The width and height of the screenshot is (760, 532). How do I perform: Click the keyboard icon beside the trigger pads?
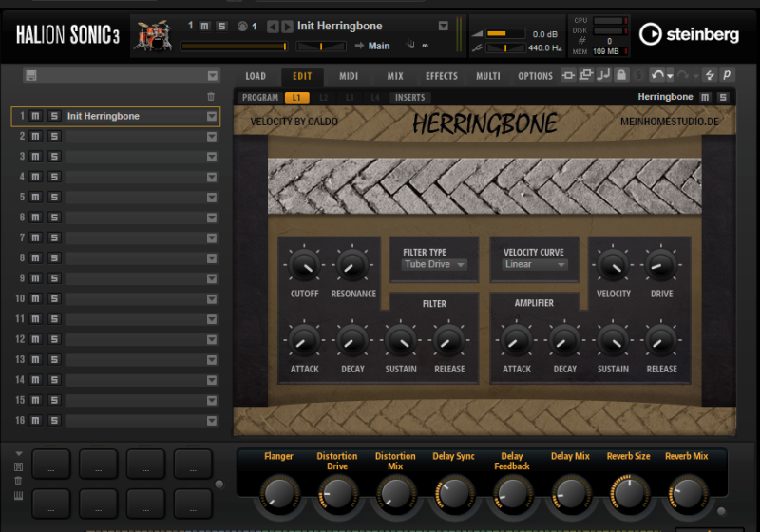18,496
